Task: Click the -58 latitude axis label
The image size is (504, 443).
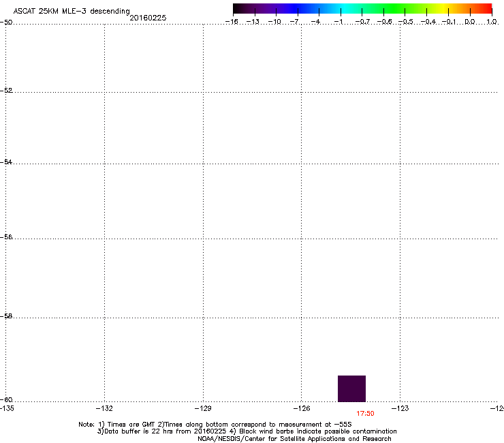Action: tap(6, 316)
